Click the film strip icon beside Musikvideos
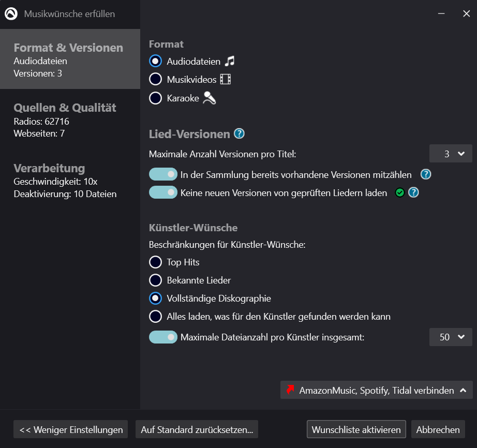The image size is (477, 448). (x=226, y=79)
